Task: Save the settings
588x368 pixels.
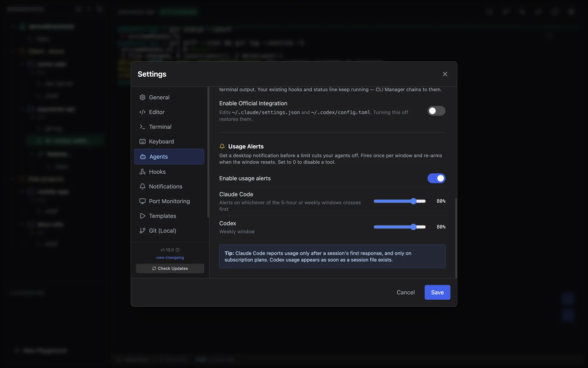Action: coord(437,292)
